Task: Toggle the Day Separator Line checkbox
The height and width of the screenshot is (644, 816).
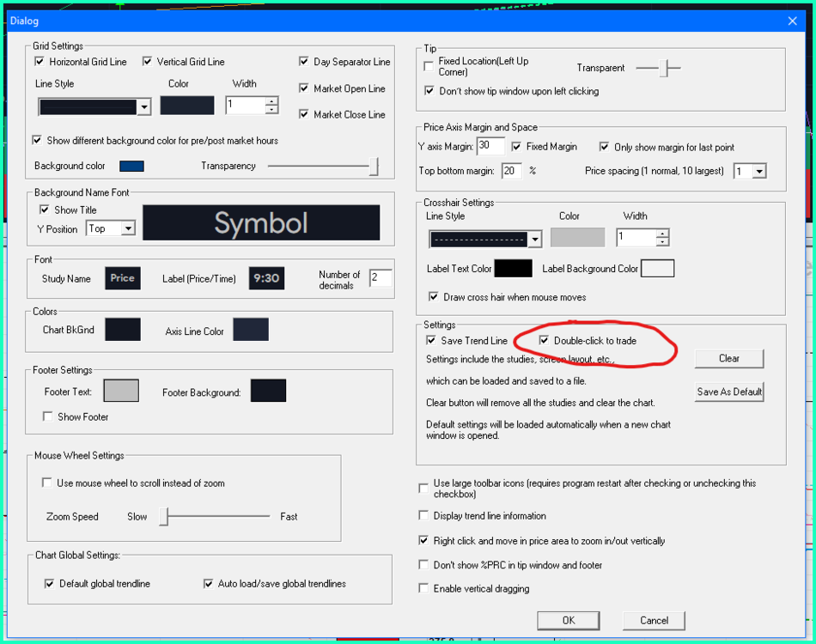Action: (304, 62)
